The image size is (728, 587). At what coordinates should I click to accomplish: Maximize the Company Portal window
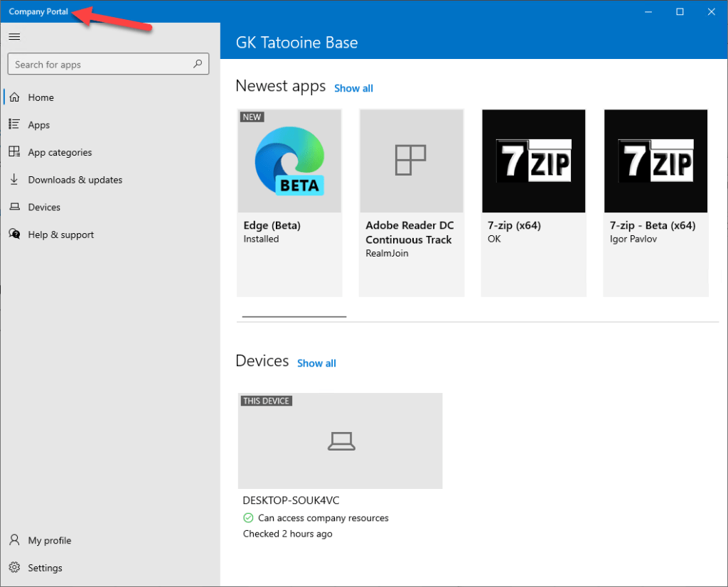click(680, 11)
